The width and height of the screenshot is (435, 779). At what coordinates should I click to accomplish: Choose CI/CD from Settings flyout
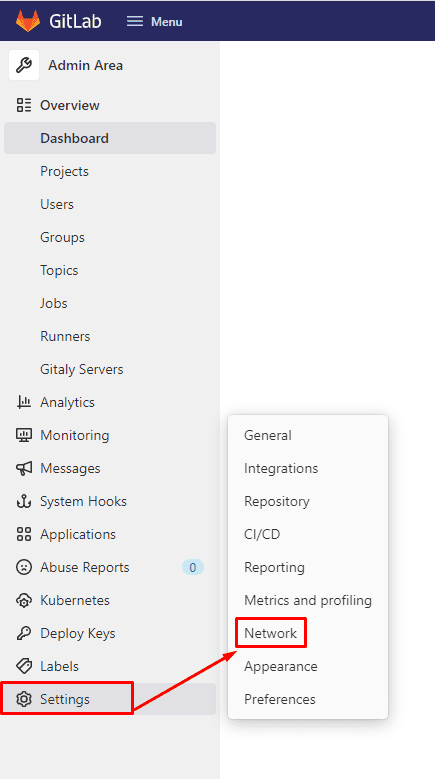pos(262,534)
